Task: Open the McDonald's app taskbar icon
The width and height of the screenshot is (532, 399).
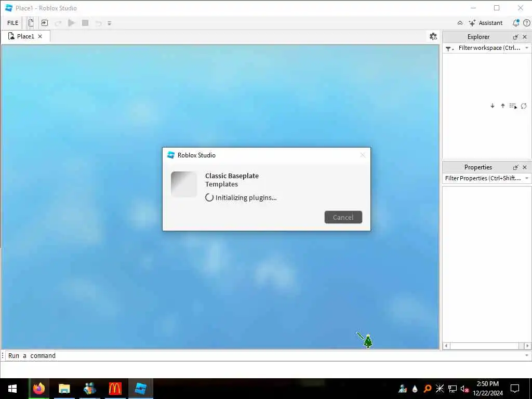Action: [x=115, y=389]
